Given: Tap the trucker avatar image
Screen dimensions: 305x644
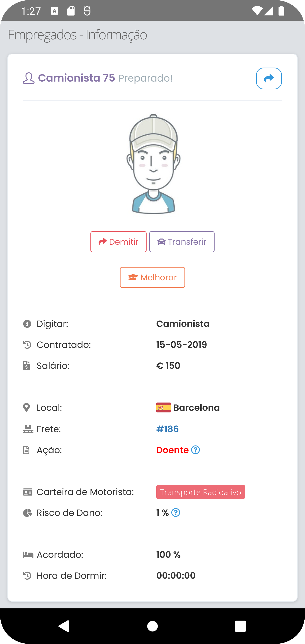Looking at the screenshot, I should pos(153,164).
